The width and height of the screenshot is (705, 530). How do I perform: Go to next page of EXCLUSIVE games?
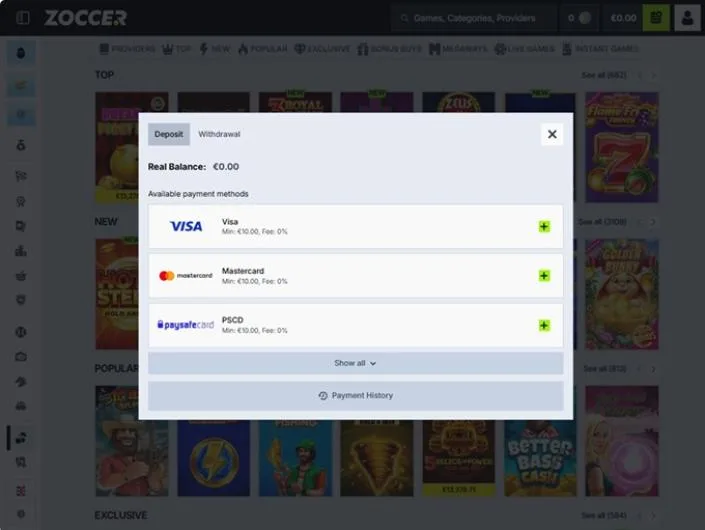pos(653,516)
